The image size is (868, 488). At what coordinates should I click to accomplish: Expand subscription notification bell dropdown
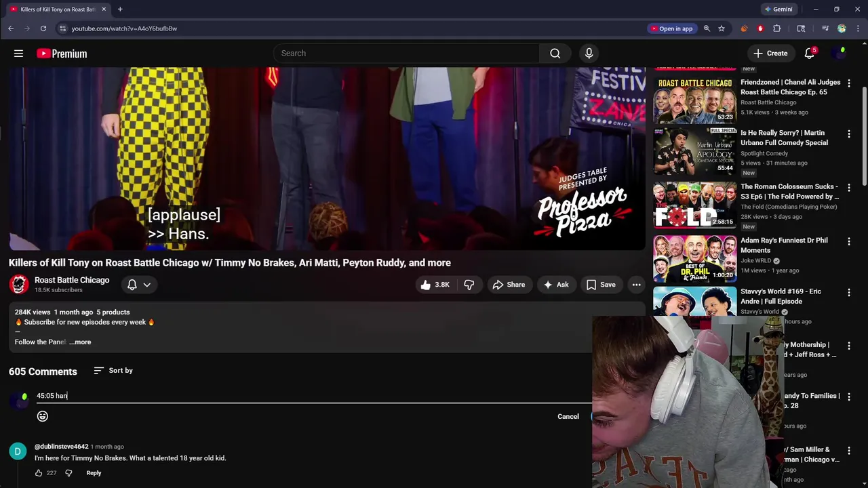pyautogui.click(x=139, y=285)
